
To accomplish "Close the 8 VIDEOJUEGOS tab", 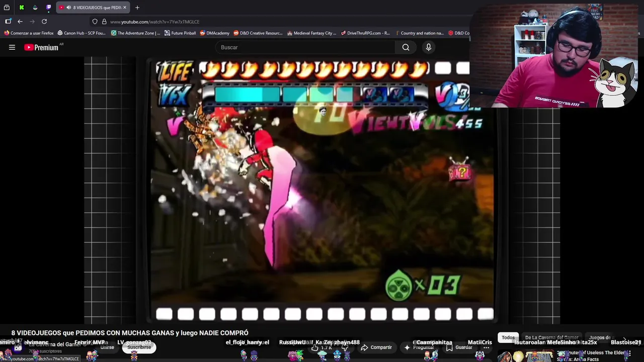I will click(x=125, y=8).
